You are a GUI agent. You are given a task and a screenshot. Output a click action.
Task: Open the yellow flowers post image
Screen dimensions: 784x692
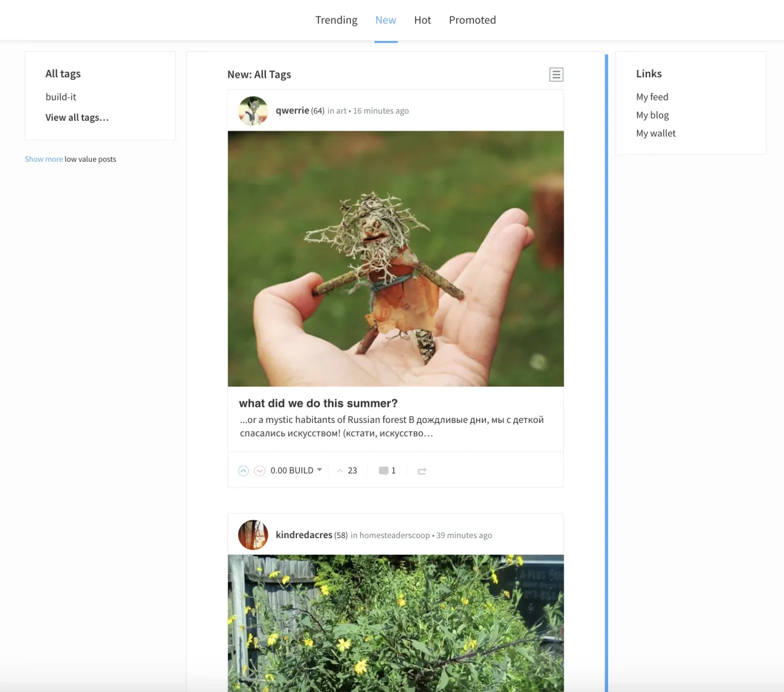(396, 623)
